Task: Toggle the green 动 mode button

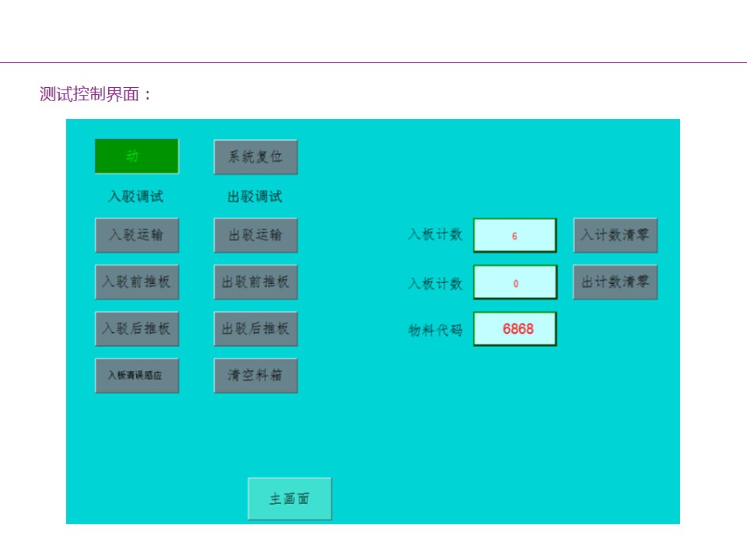Action: click(137, 156)
